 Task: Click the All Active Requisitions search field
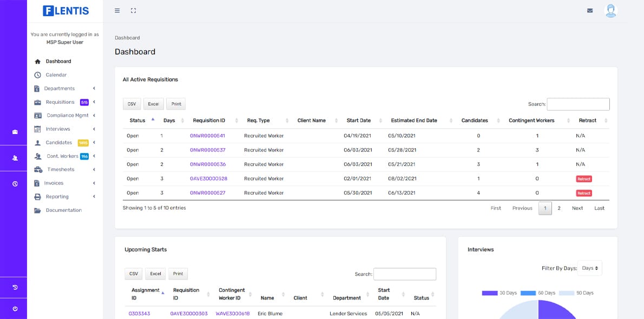click(578, 104)
